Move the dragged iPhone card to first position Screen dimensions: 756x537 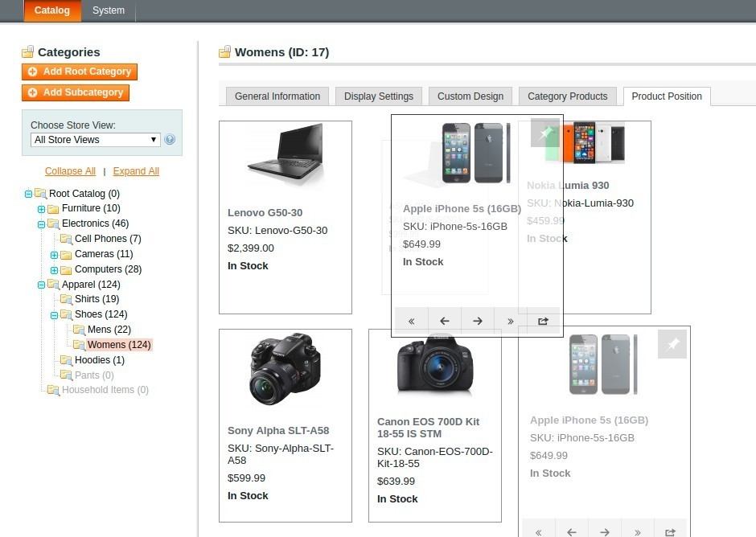click(411, 321)
